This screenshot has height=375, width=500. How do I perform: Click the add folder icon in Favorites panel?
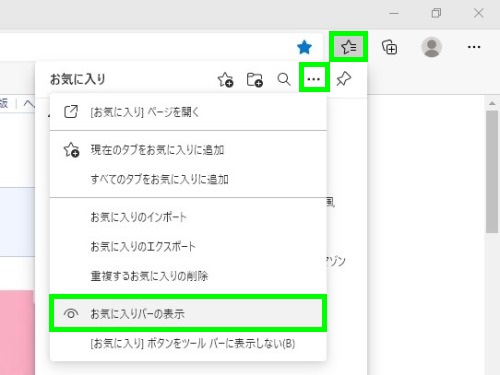pos(255,80)
